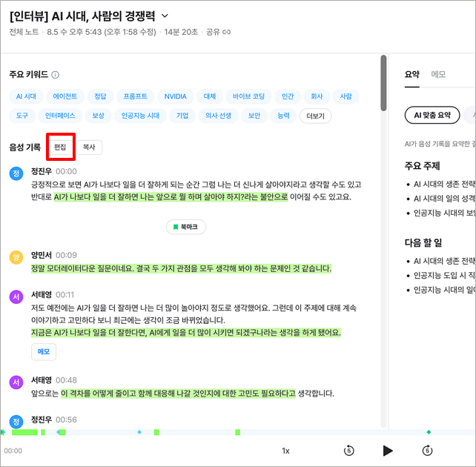476x467 pixels.
Task: Click the info icon beside 주요 키워드
Action: [56, 75]
